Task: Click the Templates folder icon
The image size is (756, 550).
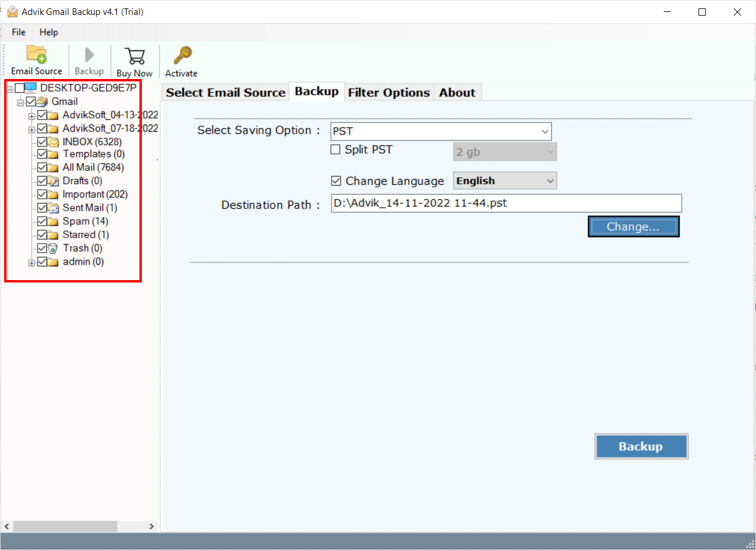Action: pos(53,154)
